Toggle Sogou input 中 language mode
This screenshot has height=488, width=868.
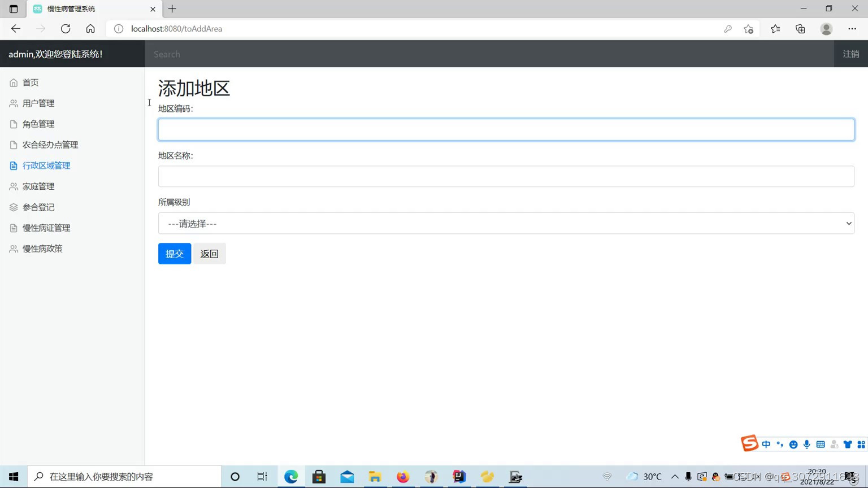click(x=766, y=445)
